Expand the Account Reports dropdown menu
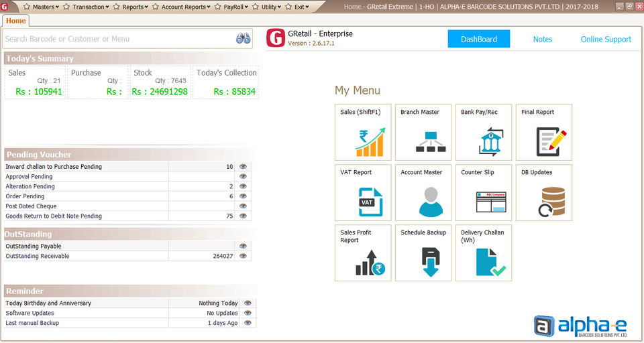This screenshot has height=343, width=644. coord(181,7)
